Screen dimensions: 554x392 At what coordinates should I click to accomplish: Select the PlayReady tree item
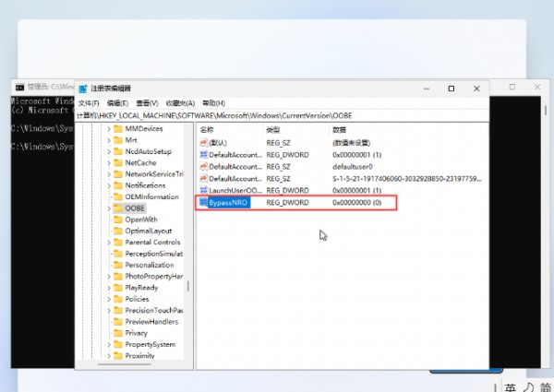141,288
